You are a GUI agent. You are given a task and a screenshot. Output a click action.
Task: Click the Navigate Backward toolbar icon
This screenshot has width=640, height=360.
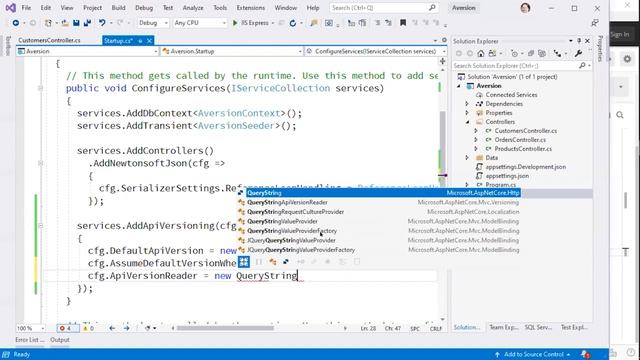[16, 23]
